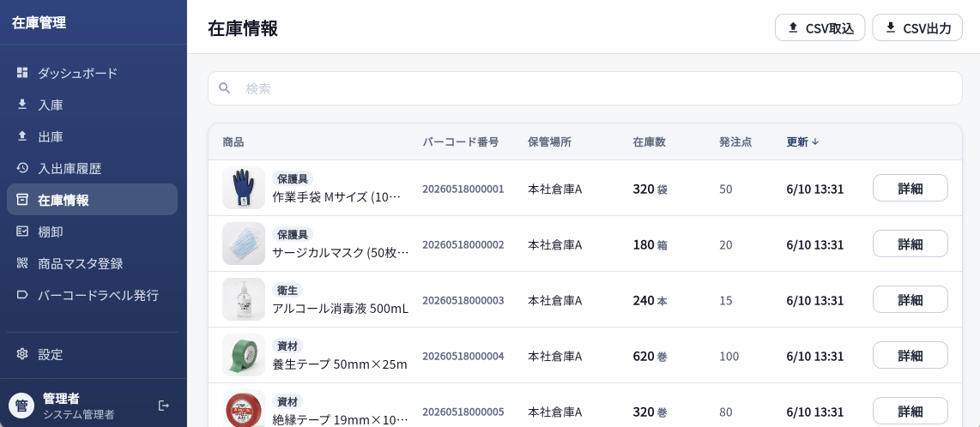Click stock count 620 巻
This screenshot has width=980, height=427.
[x=650, y=356]
